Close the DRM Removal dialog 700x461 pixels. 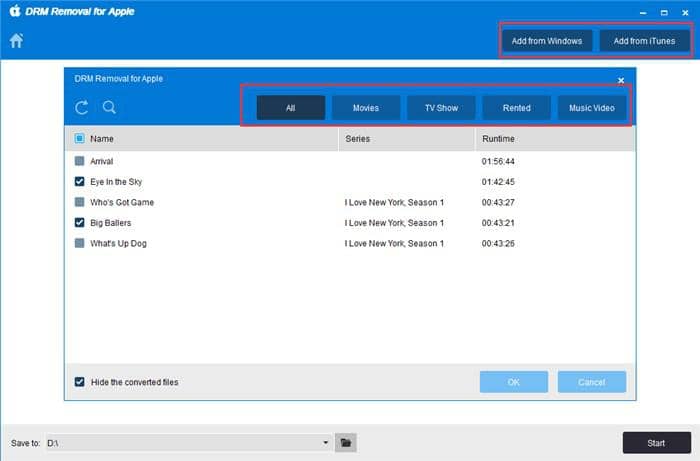[x=621, y=80]
